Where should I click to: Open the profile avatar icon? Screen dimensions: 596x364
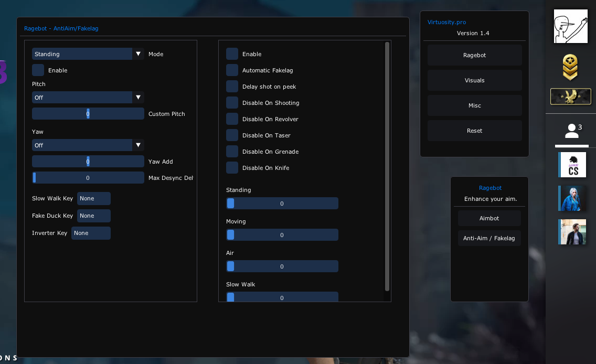[x=570, y=26]
